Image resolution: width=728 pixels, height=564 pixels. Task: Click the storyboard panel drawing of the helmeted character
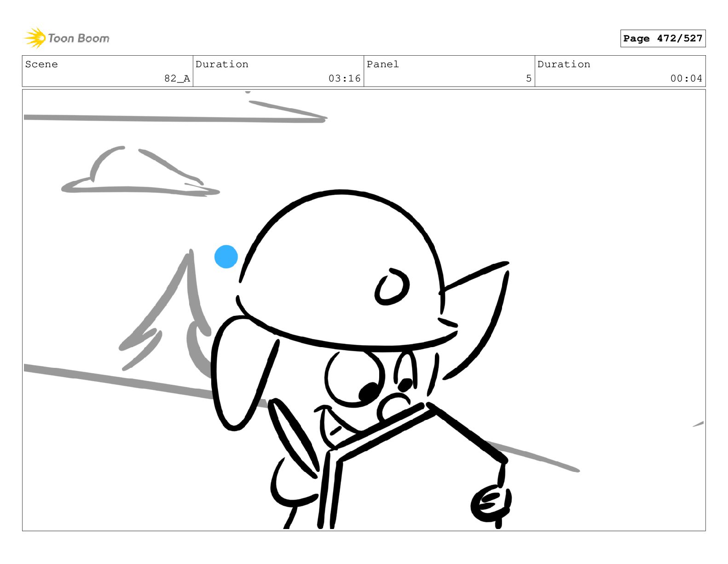(364, 310)
